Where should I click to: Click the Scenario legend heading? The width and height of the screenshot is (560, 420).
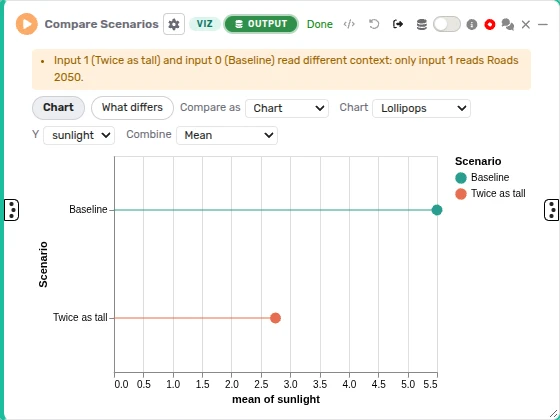(x=478, y=161)
